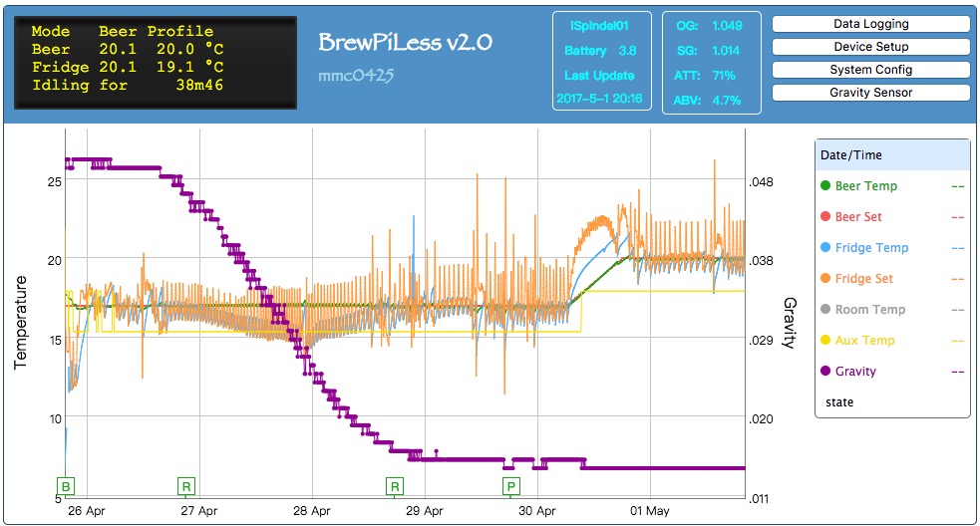This screenshot has width=980, height=526.
Task: Click the Gravity legend label
Action: tap(855, 371)
